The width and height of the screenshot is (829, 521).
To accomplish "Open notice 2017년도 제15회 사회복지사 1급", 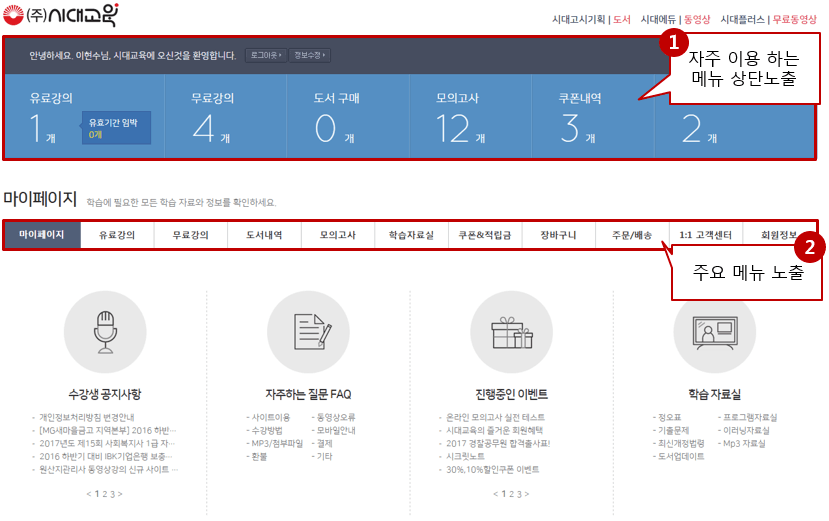I will [x=107, y=443].
